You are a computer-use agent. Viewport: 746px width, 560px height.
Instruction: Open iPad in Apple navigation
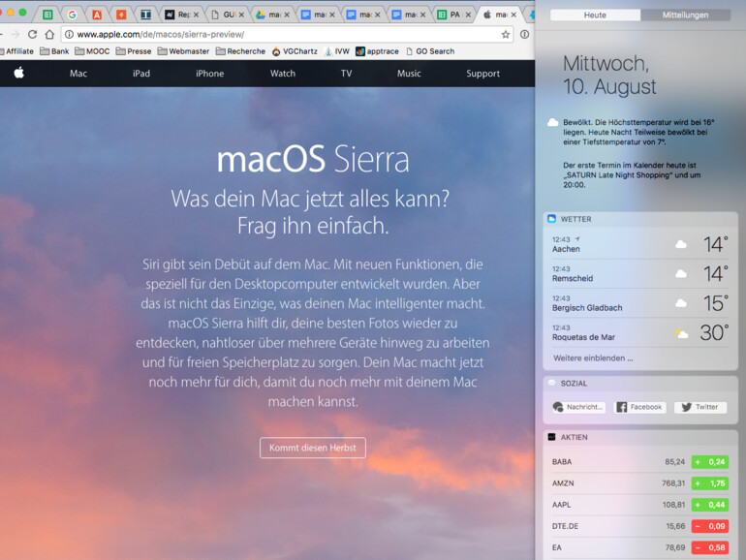[x=141, y=74]
